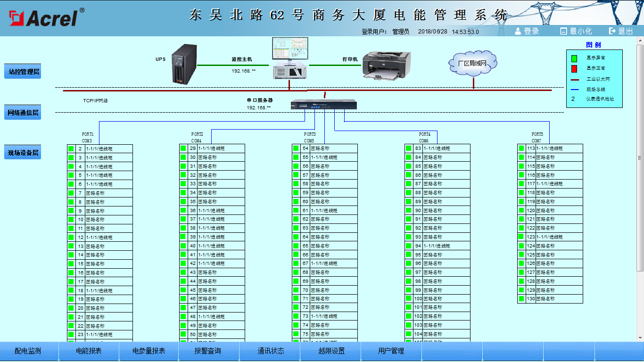Click the 退出 exit button

point(621,31)
